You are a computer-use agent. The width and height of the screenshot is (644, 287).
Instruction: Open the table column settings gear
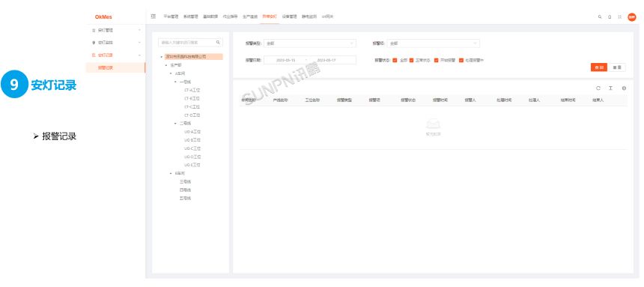pos(624,88)
